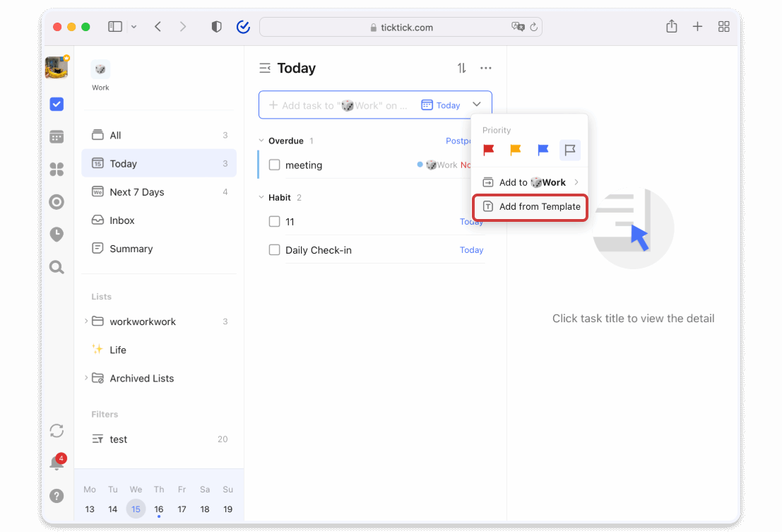This screenshot has height=532, width=782.
Task: Expand the workworkwork list
Action: tap(85, 321)
